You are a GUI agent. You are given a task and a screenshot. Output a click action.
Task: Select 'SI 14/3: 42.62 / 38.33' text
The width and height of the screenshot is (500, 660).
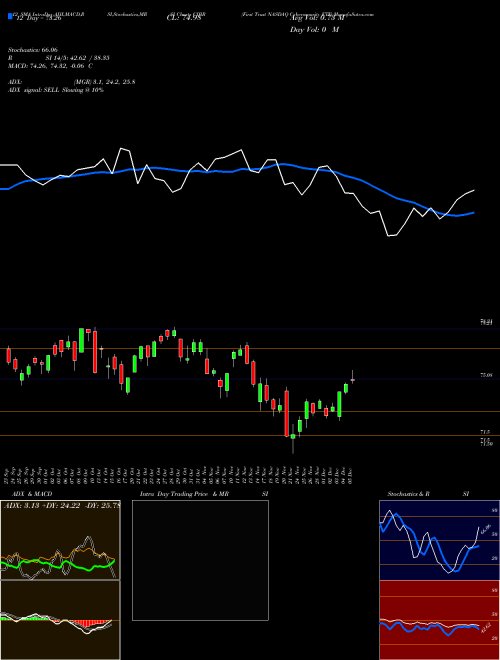pos(77,58)
